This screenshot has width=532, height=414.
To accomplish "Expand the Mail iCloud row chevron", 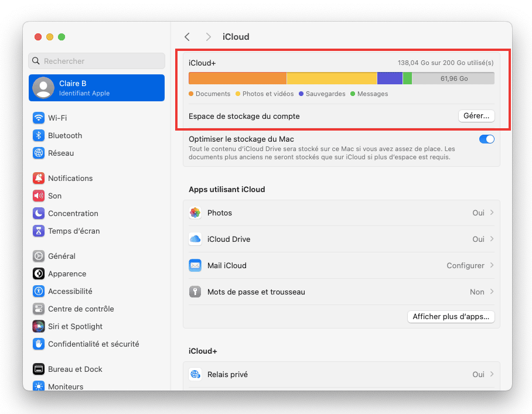I will tap(492, 265).
